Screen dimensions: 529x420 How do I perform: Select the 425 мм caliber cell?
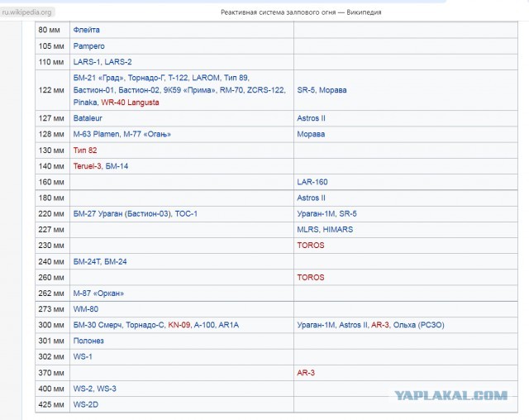[52, 404]
